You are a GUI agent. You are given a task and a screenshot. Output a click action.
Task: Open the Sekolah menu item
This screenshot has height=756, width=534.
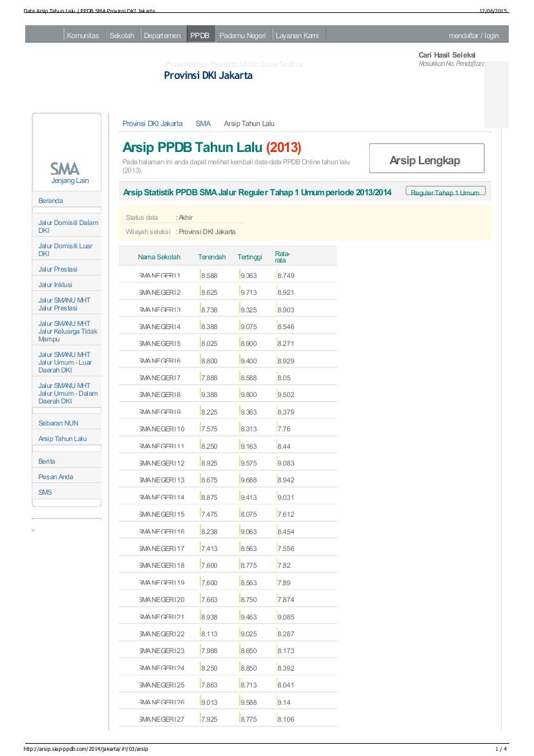click(122, 36)
